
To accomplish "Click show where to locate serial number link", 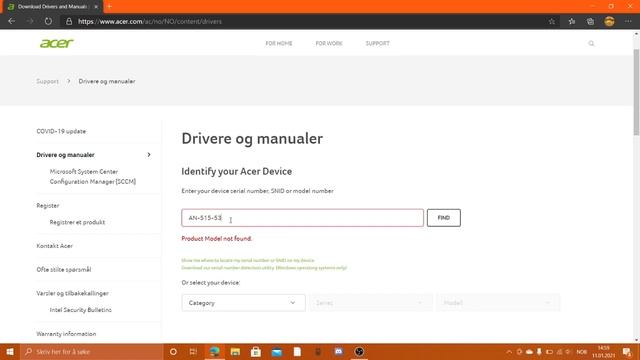I will tap(248, 260).
